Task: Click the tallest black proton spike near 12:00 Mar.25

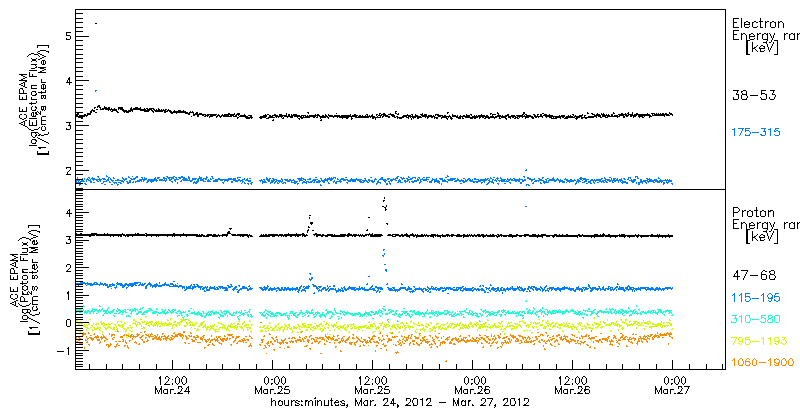Action: [x=385, y=202]
